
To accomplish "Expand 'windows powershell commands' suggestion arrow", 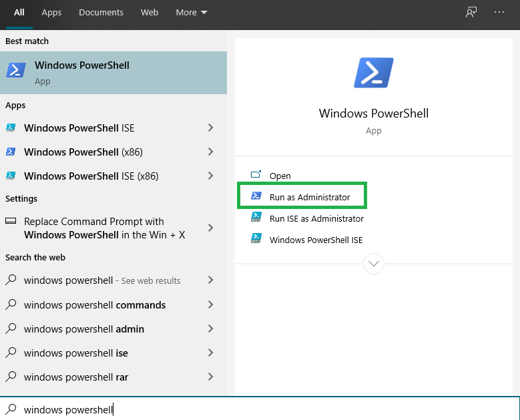I will [210, 304].
